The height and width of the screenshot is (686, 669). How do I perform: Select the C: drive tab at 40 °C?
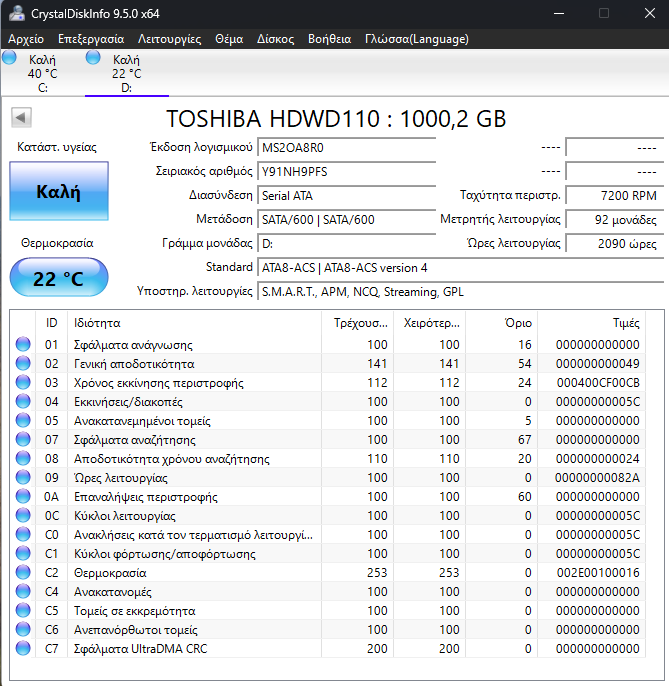tap(42, 73)
